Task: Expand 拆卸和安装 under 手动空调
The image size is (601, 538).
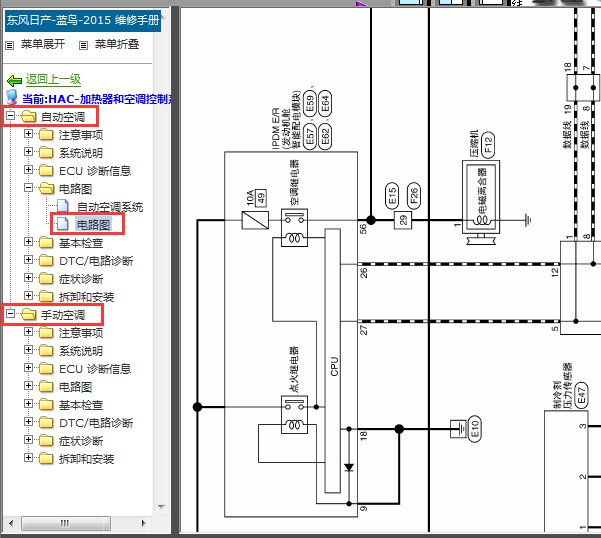Action: tap(28, 458)
